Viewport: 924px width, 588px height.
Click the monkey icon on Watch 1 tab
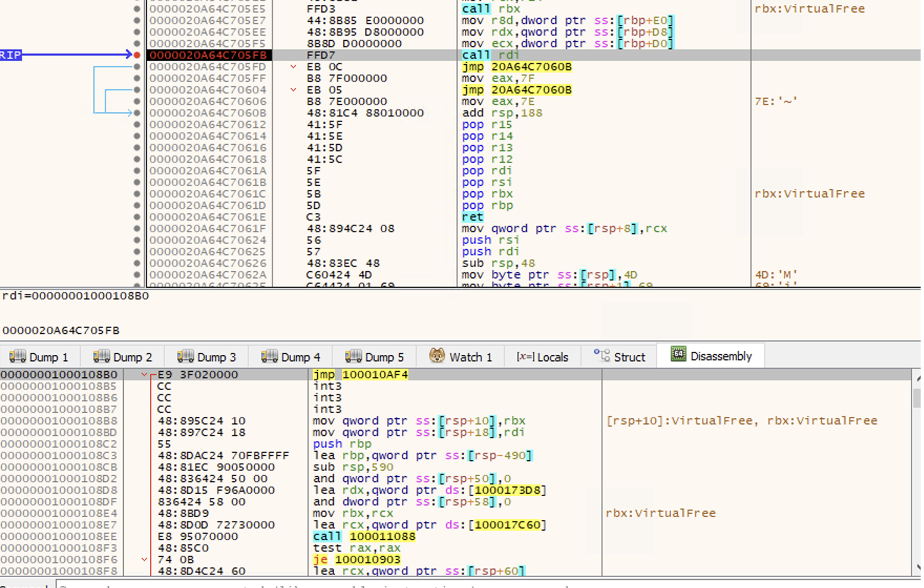pos(436,356)
